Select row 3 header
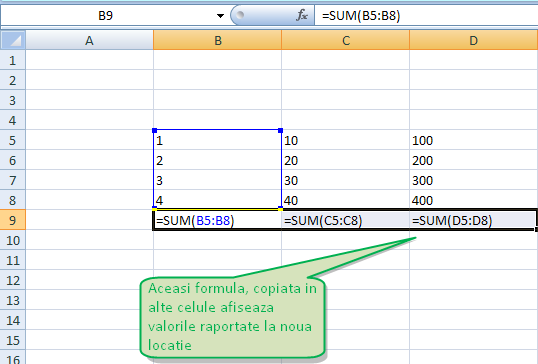 [x=13, y=100]
